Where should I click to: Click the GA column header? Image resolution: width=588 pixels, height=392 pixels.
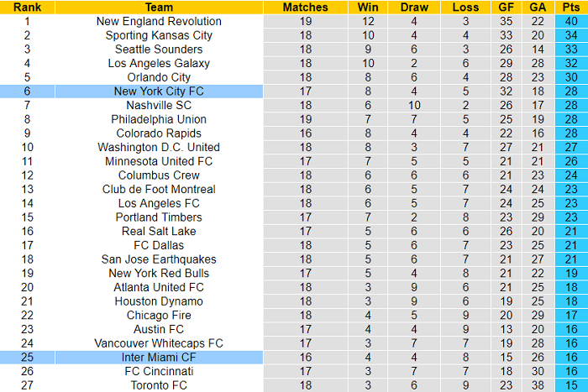tap(537, 7)
